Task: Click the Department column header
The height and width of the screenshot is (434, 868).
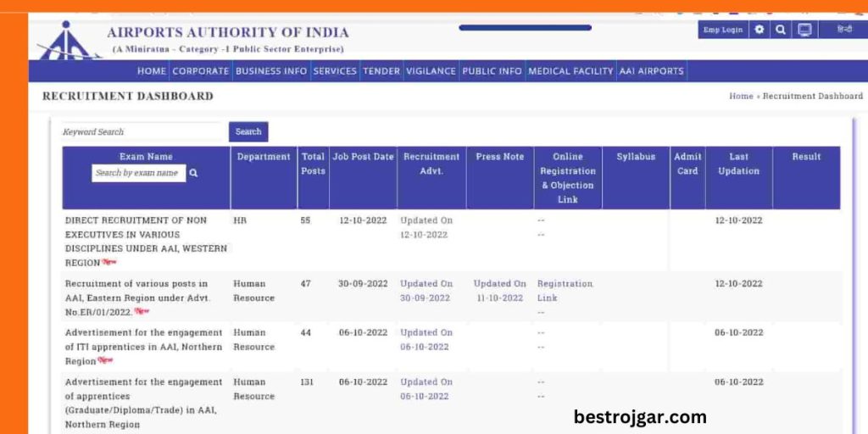Action: (264, 157)
